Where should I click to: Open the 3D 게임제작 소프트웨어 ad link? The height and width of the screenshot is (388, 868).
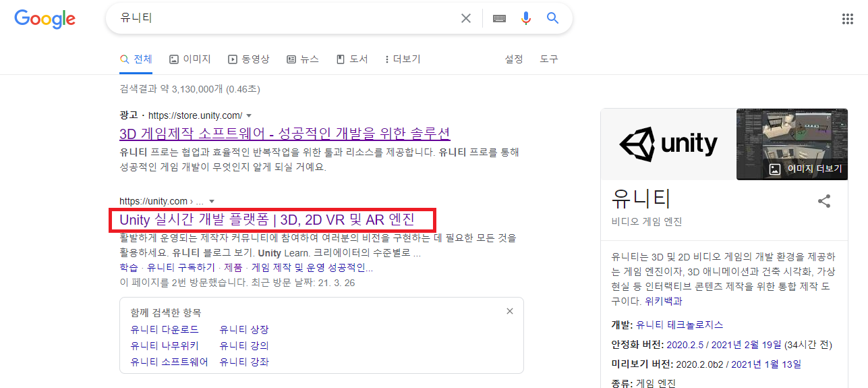tap(285, 133)
